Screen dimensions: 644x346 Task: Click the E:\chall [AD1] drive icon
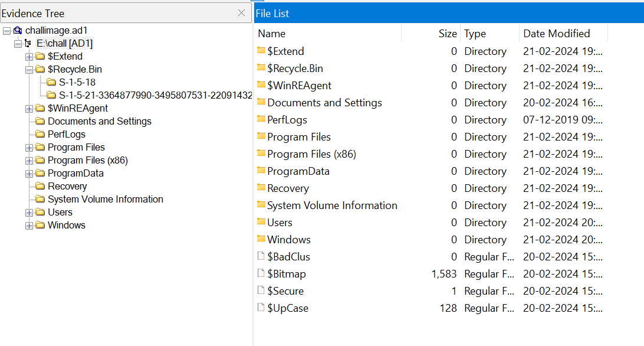(28, 43)
